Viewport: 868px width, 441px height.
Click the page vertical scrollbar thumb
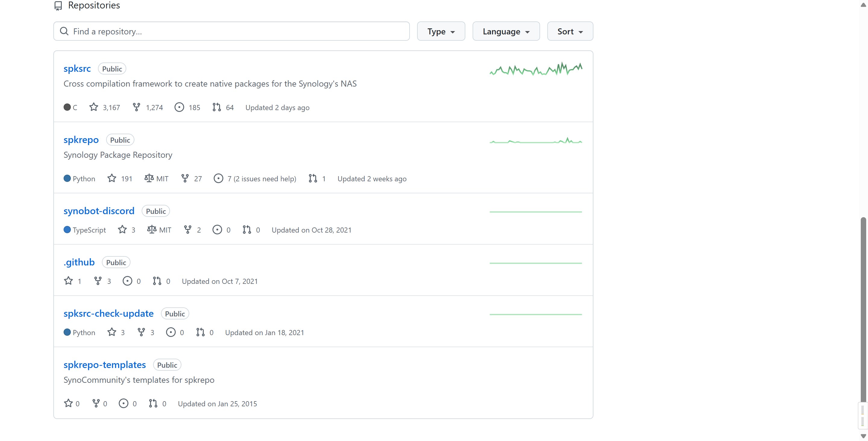click(863, 309)
